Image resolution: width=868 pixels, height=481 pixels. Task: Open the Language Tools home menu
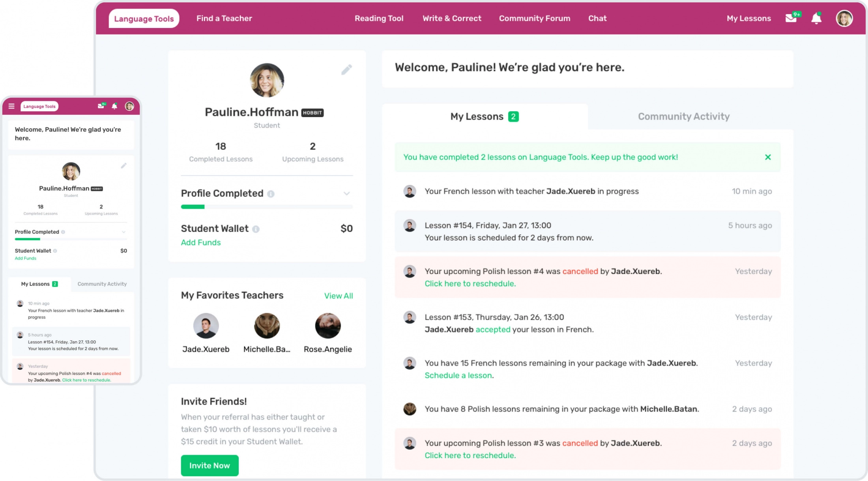(144, 18)
